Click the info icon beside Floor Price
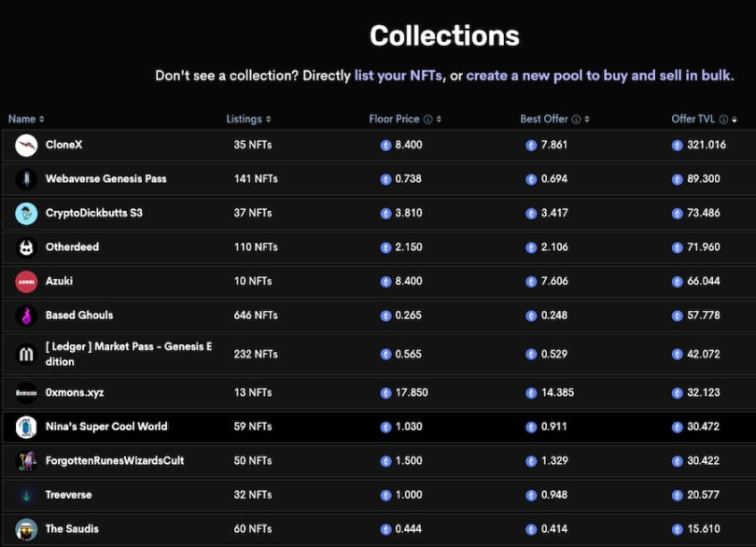 427,119
